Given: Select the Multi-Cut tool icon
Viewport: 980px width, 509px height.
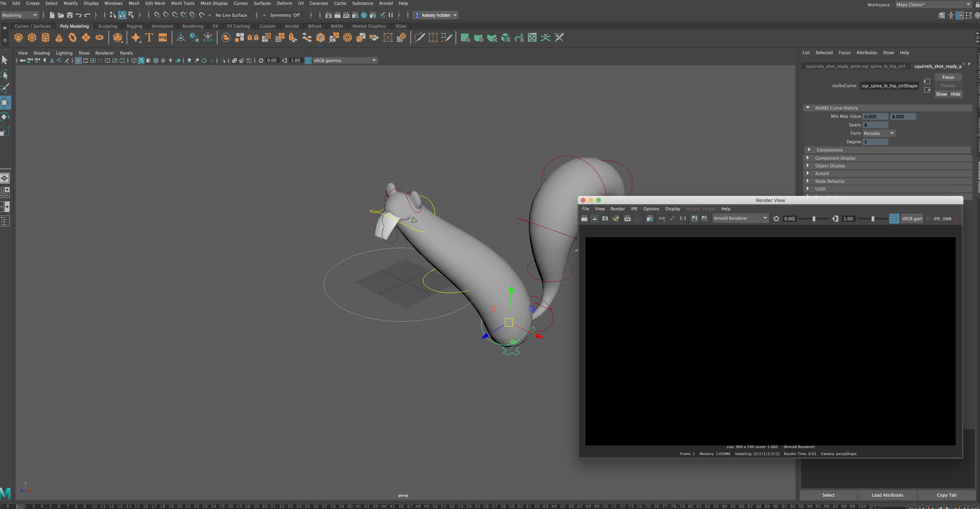Looking at the screenshot, I should [x=420, y=38].
